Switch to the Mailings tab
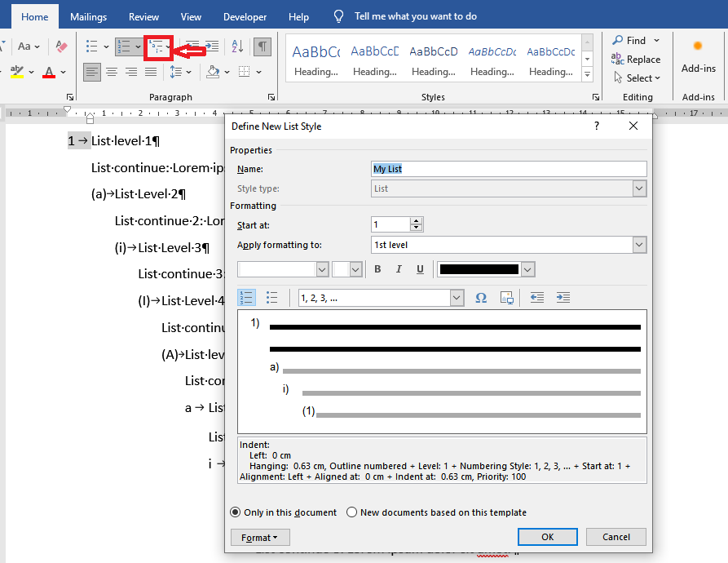The height and width of the screenshot is (563, 728). 88,16
